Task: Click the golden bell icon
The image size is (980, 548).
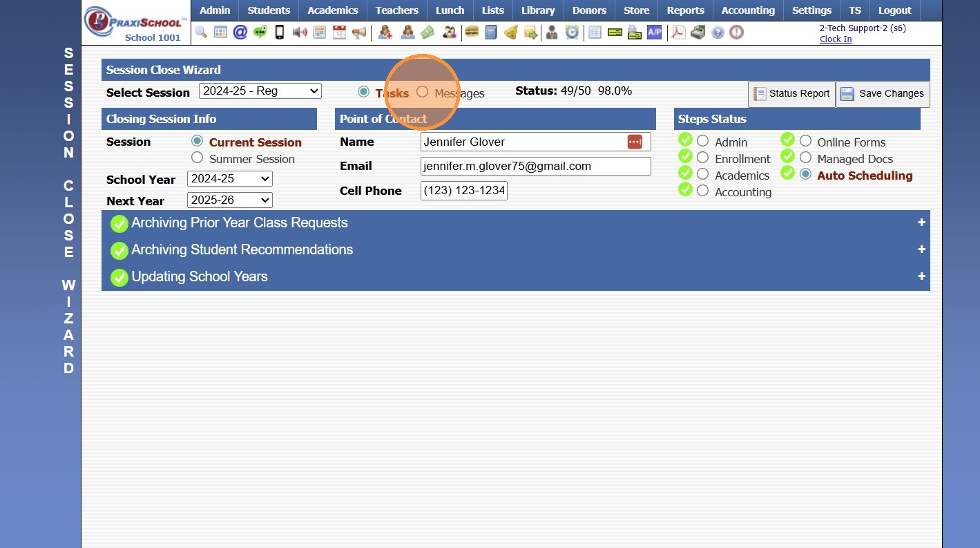Action: tap(511, 32)
